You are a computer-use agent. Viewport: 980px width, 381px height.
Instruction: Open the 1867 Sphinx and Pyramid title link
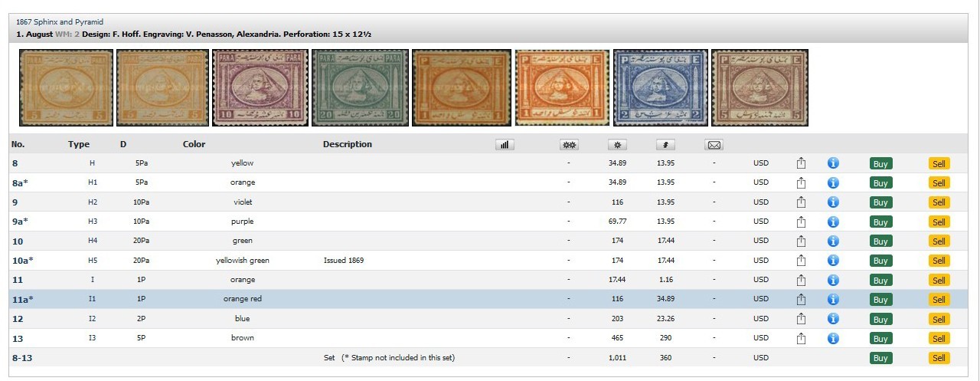pos(60,22)
